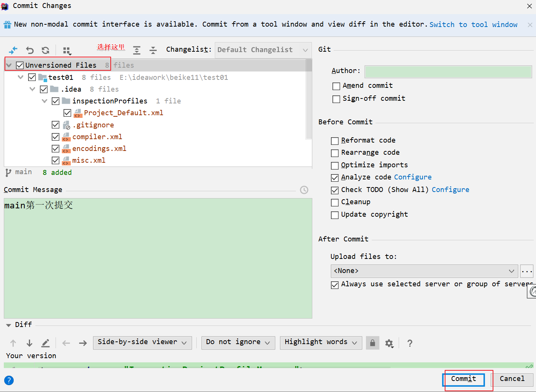Toggle the diff lock icon
Image resolution: width=536 pixels, height=392 pixels.
[x=372, y=343]
